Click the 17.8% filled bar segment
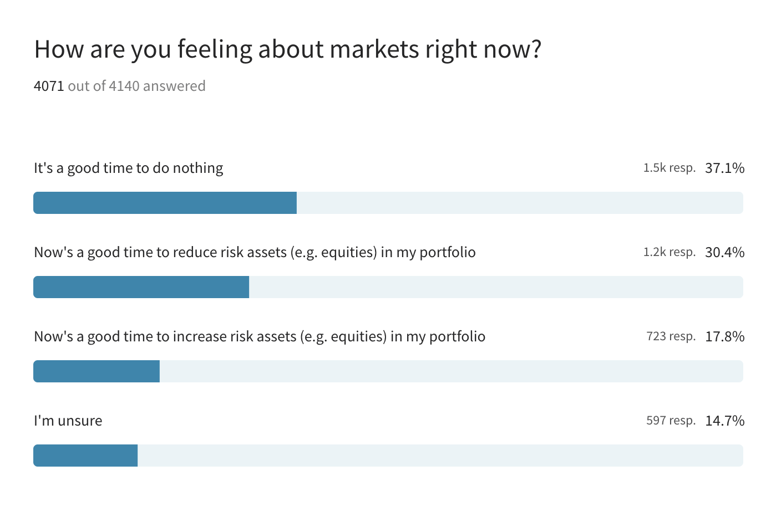The width and height of the screenshot is (781, 532). 97,371
